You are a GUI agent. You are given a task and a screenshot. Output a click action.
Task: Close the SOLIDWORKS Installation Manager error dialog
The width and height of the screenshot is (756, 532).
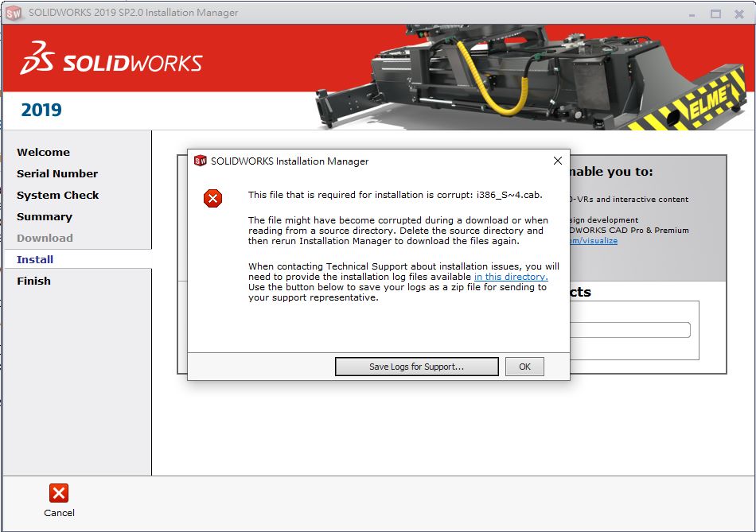pyautogui.click(x=557, y=161)
